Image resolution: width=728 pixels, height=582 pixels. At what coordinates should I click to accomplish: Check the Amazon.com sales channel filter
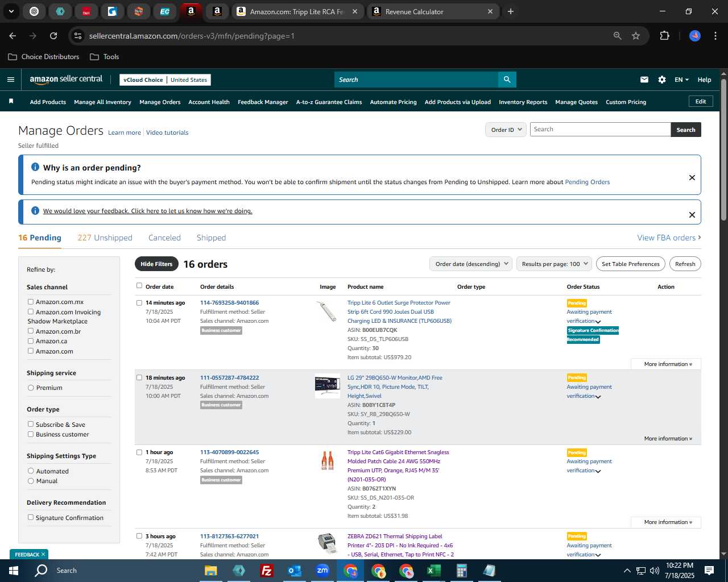point(31,351)
